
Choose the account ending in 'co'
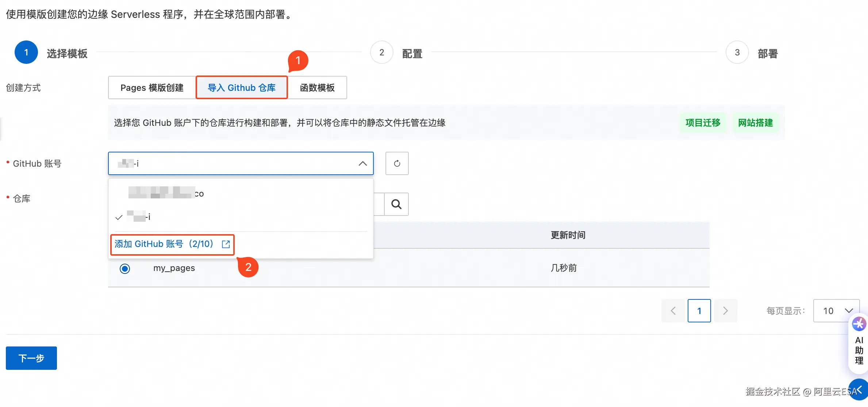point(166,193)
